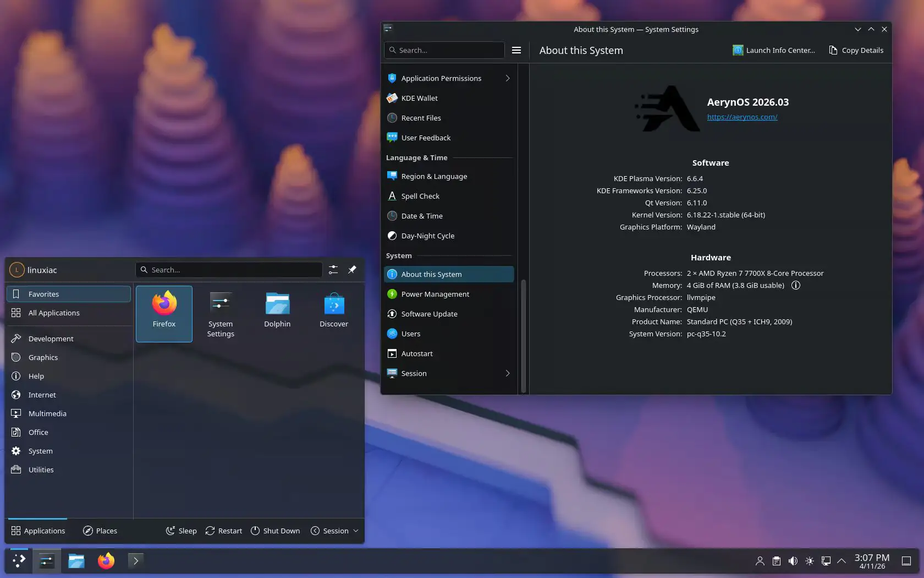The image size is (924, 578).
Task: Open the aerynos.com website link
Action: pyautogui.click(x=742, y=117)
